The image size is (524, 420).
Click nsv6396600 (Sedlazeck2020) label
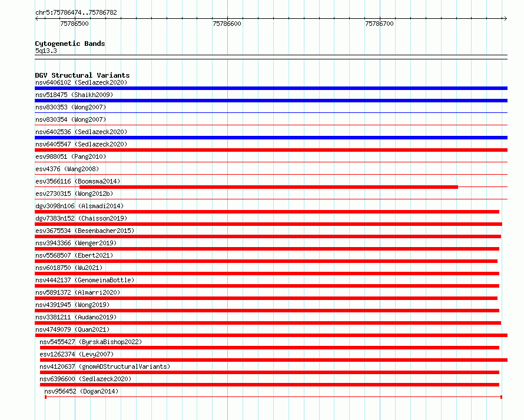pos(85,379)
